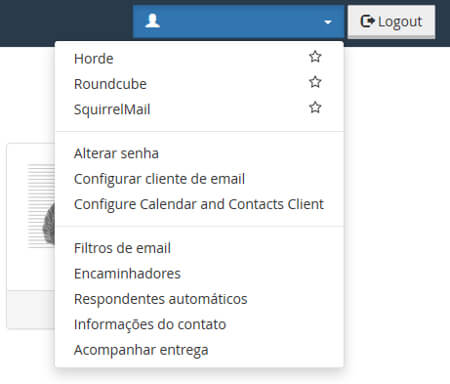Open Configurar cliente de email

click(x=159, y=179)
